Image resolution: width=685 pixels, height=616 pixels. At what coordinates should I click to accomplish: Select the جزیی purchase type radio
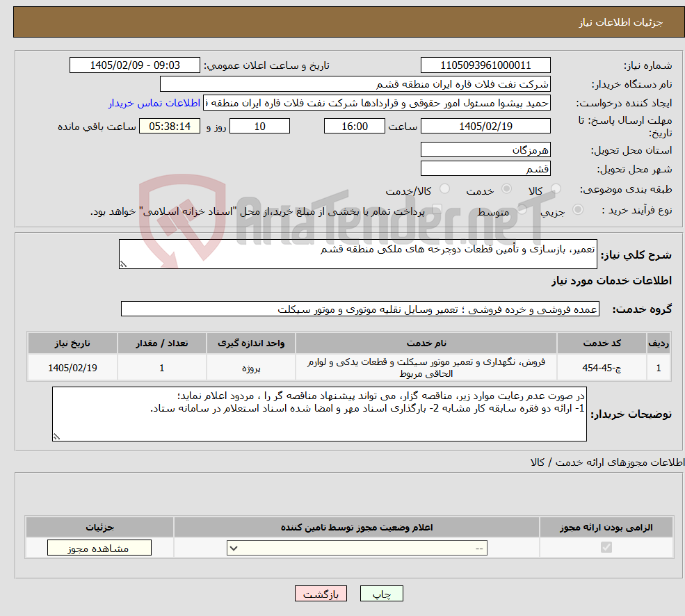[x=577, y=210]
